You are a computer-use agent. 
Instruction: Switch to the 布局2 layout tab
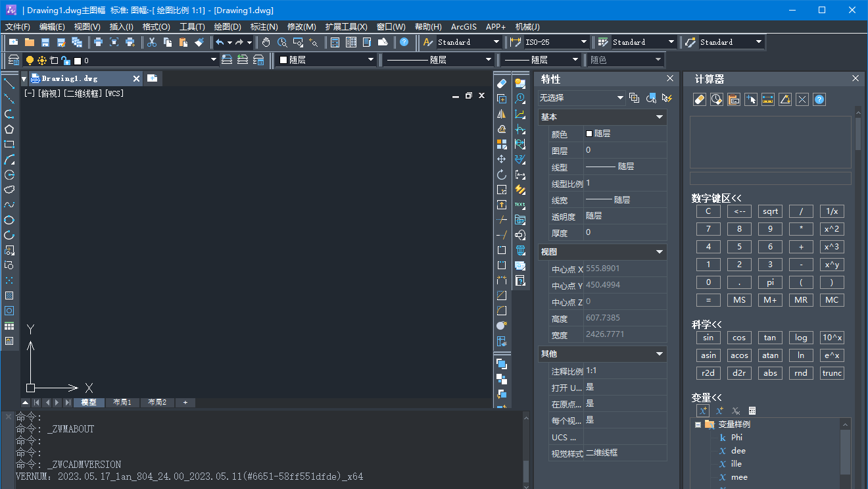(157, 402)
